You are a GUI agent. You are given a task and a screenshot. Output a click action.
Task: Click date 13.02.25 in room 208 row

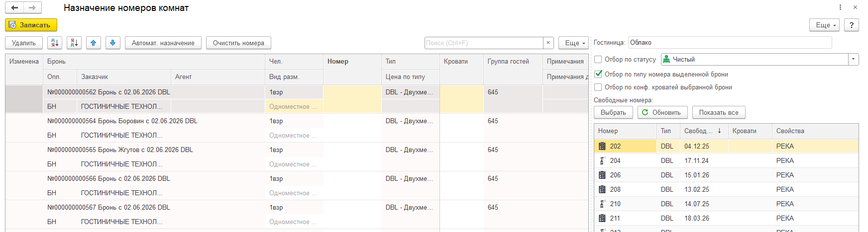(x=697, y=189)
